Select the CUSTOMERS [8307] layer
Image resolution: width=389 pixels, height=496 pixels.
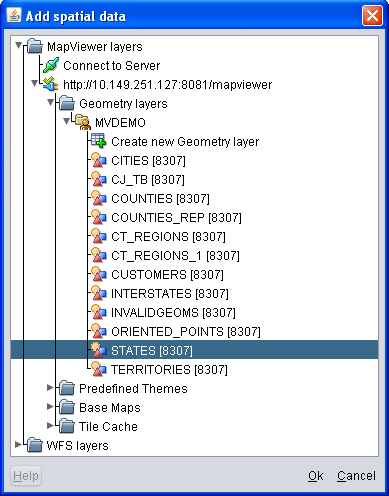click(167, 275)
